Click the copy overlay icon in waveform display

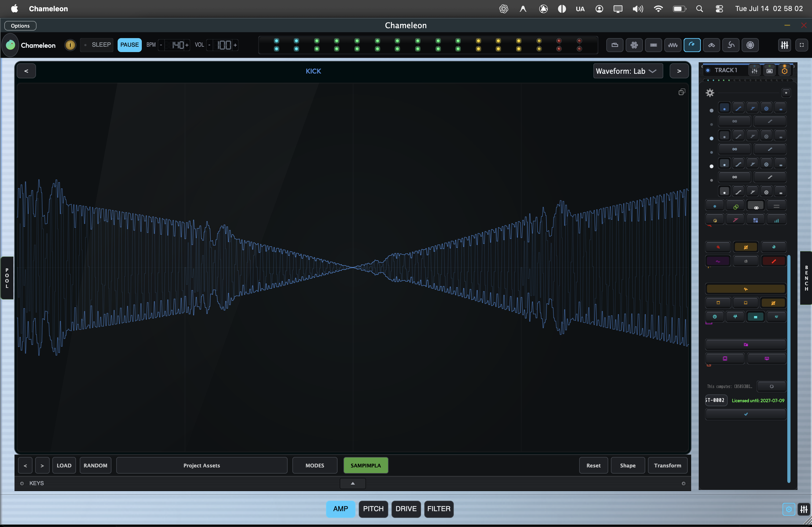(682, 92)
